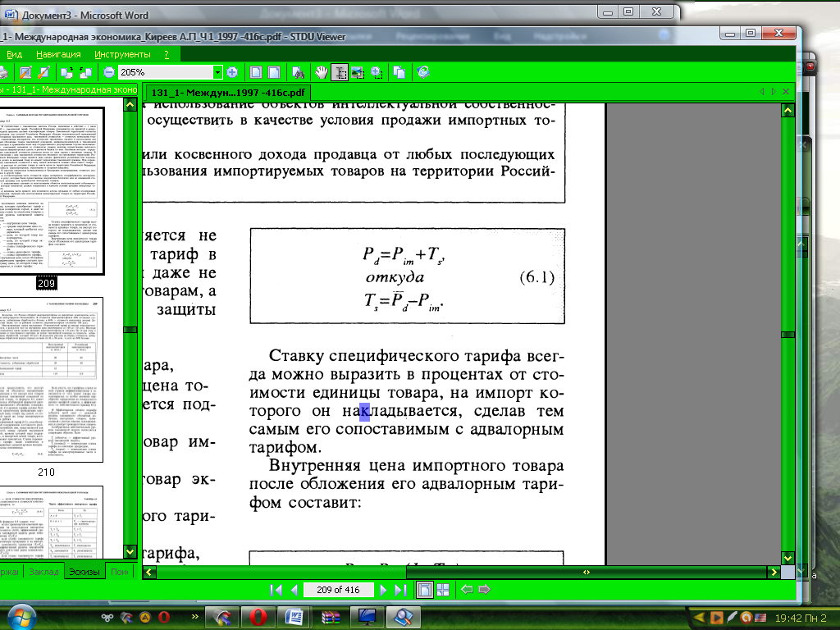Open the zoom level dropdown arrow
The image size is (840, 630).
coord(217,72)
